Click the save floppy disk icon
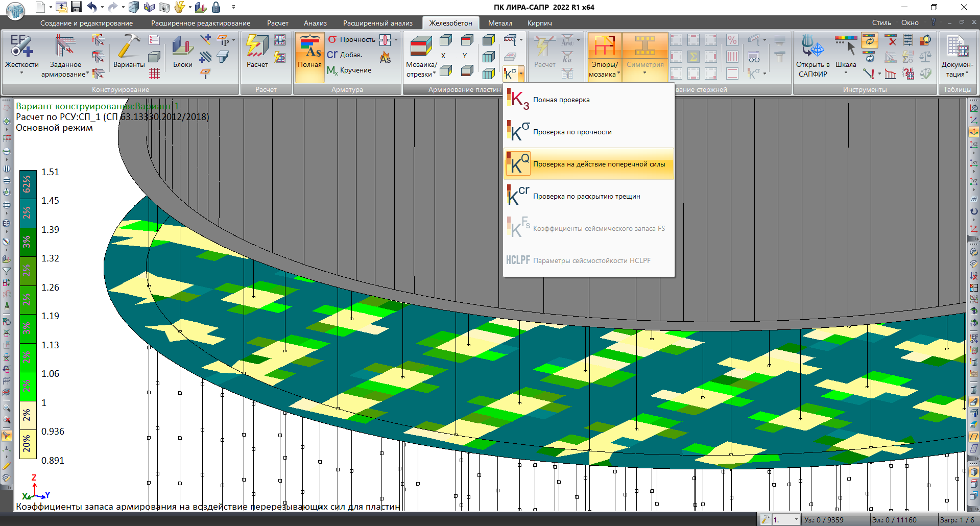Screen dimensions: 980x526 [76, 7]
